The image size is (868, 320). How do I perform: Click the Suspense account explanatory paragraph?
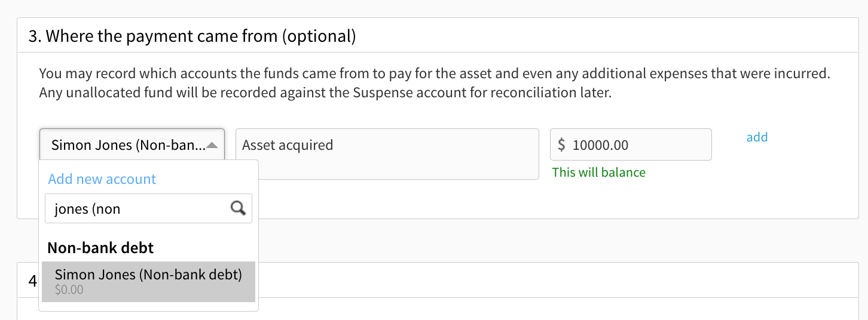point(326,94)
